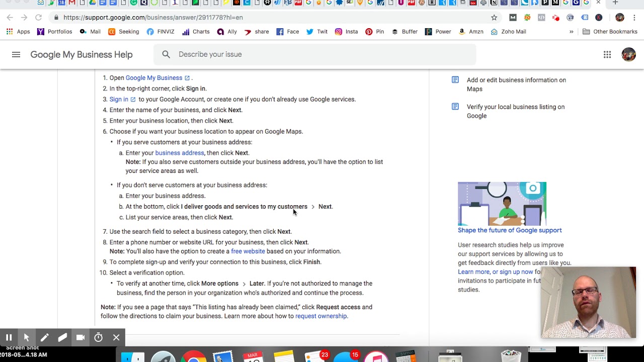644x362 pixels.
Task: Open the Calendar dock icon
Action: (253, 355)
